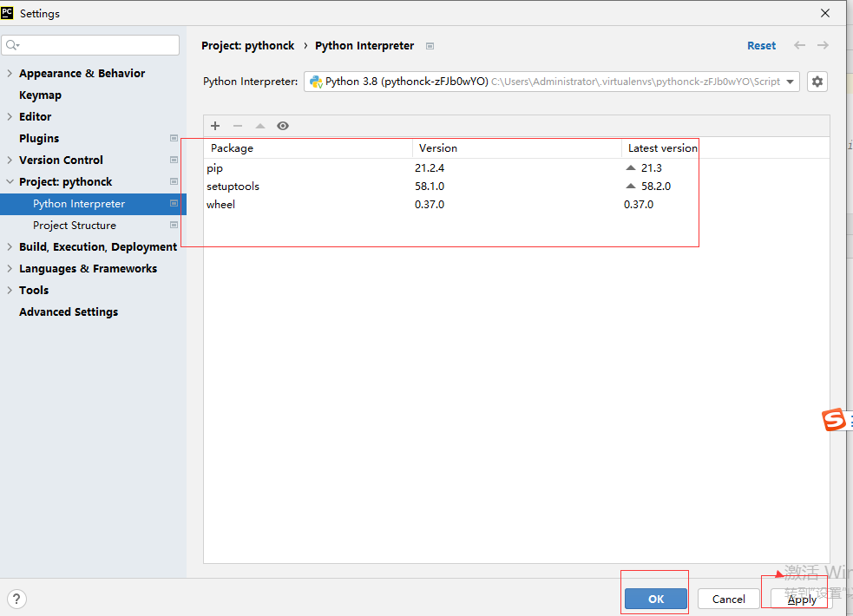The height and width of the screenshot is (616, 853).
Task: Click the install package plus icon
Action: pyautogui.click(x=215, y=126)
